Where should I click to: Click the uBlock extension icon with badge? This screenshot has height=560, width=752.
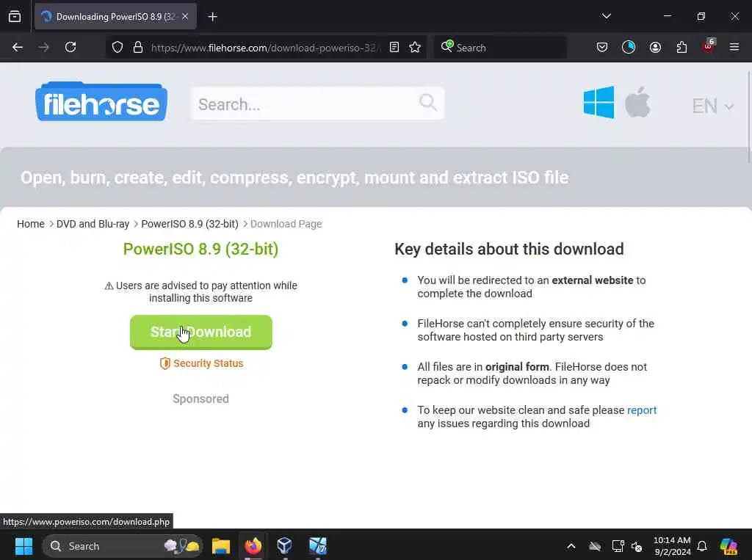709,46
